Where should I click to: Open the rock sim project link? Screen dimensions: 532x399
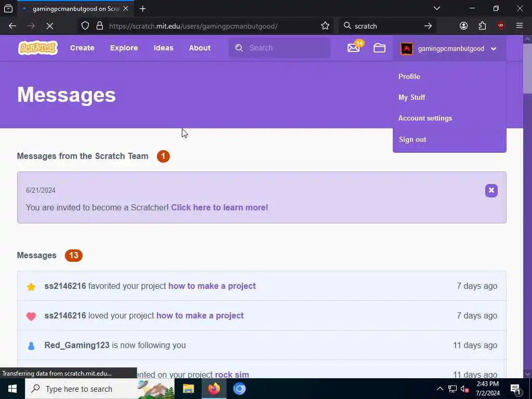(232, 375)
